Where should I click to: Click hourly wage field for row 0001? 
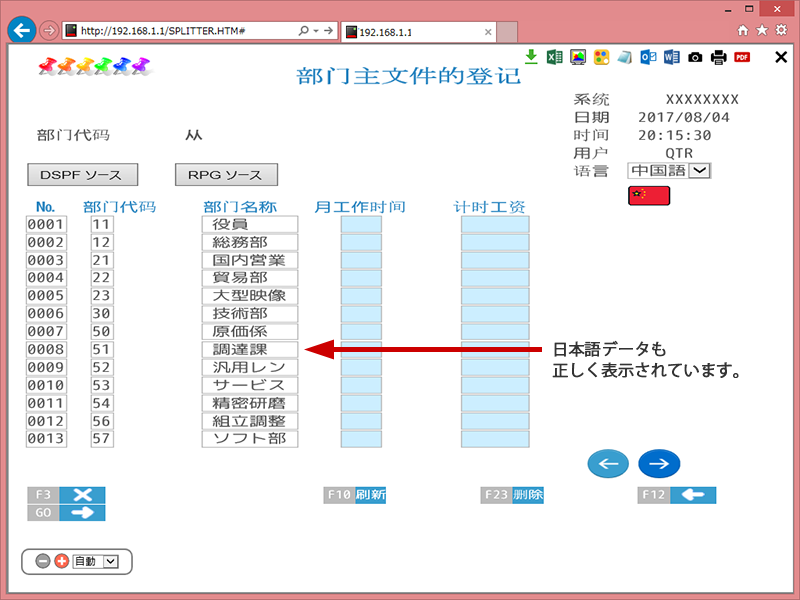pyautogui.click(x=495, y=224)
